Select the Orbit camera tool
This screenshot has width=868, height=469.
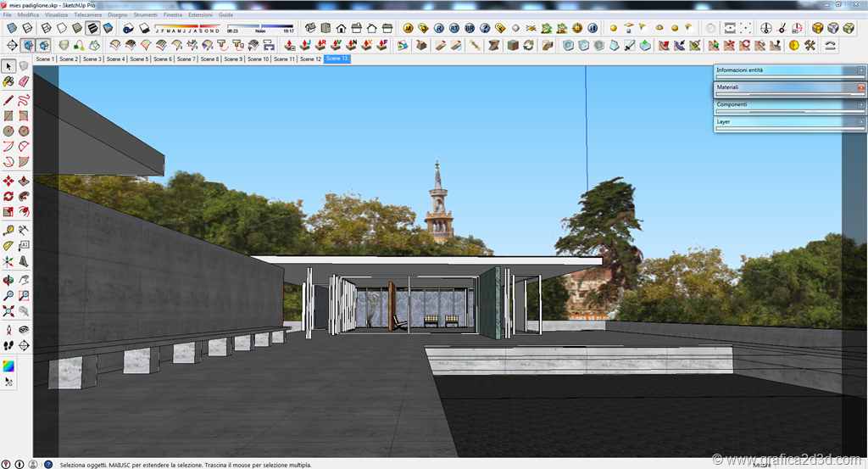point(8,279)
